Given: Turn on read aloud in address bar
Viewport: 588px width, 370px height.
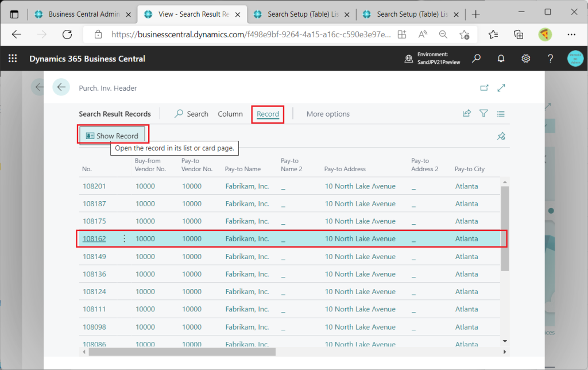Looking at the screenshot, I should pos(423,34).
